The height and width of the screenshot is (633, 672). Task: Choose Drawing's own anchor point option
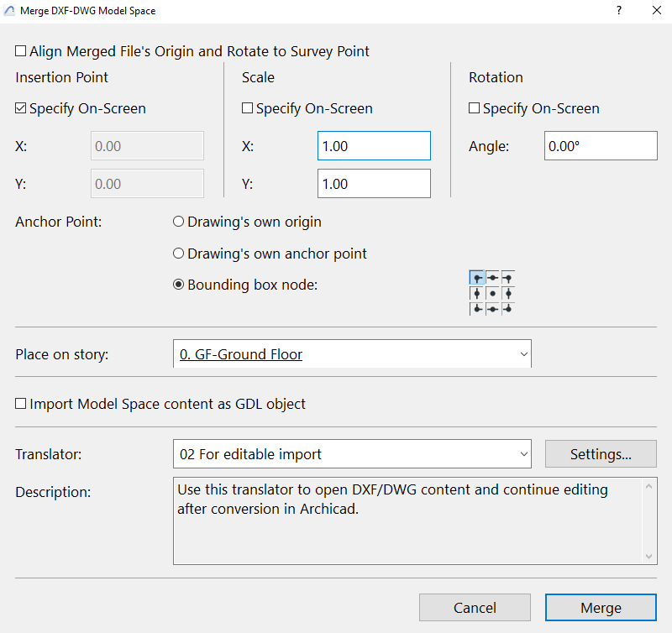click(178, 254)
